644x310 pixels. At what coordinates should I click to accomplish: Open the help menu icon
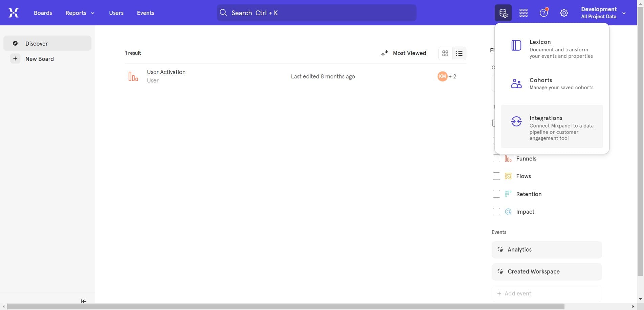click(x=543, y=13)
